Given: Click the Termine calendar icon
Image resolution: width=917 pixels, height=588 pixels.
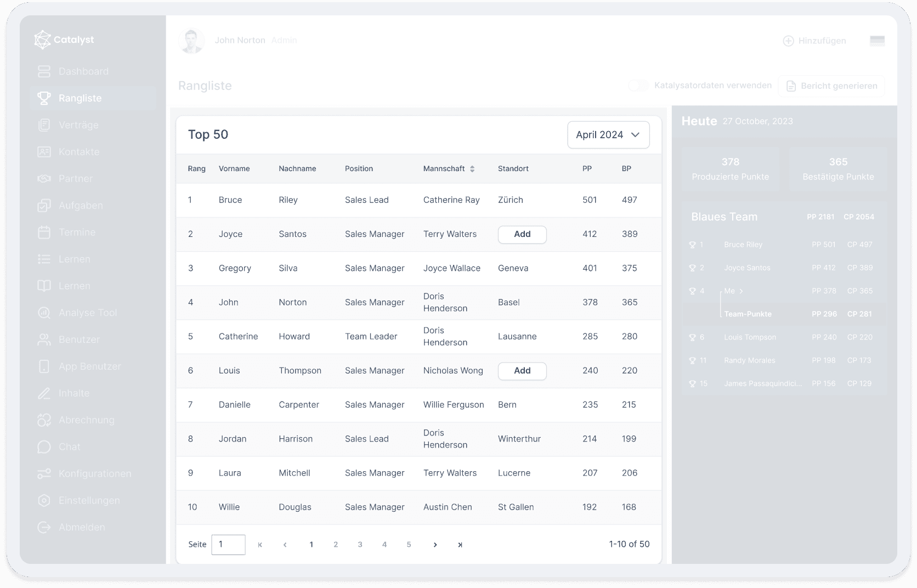Looking at the screenshot, I should (x=44, y=233).
